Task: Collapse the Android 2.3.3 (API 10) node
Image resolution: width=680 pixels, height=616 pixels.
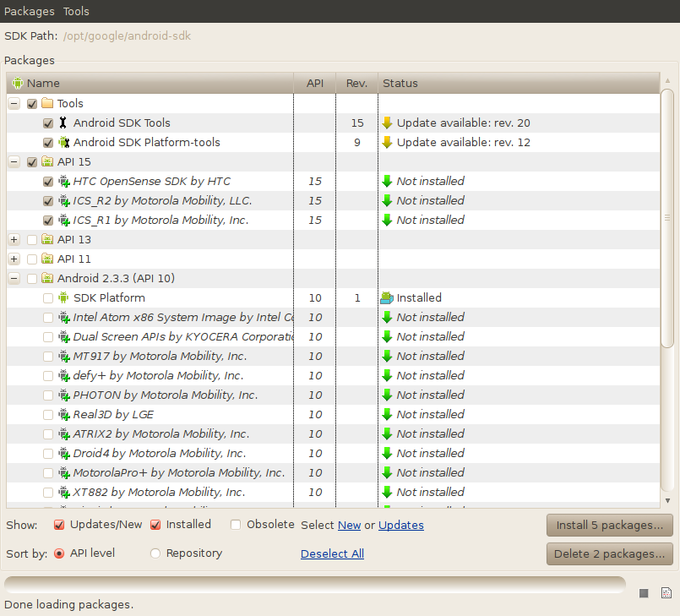Action: point(14,278)
